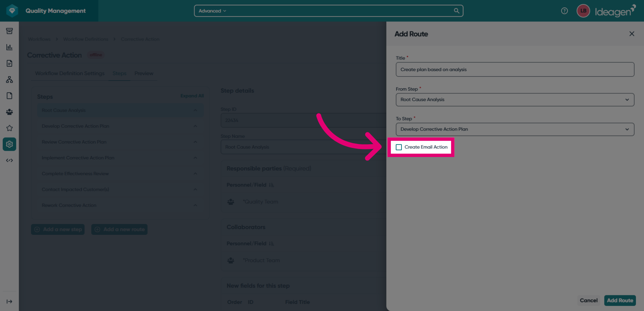
Task: Click Add a new route button
Action: click(x=119, y=229)
